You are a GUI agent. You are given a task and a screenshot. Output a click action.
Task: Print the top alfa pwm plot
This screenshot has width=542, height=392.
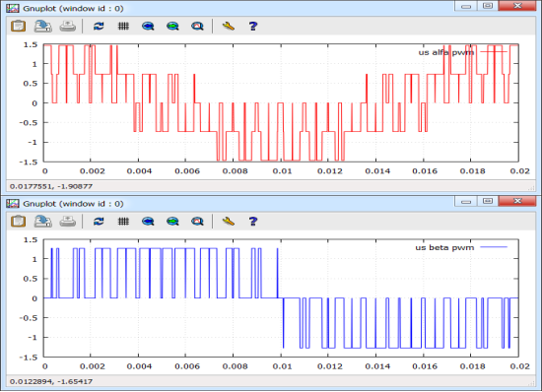[68, 26]
